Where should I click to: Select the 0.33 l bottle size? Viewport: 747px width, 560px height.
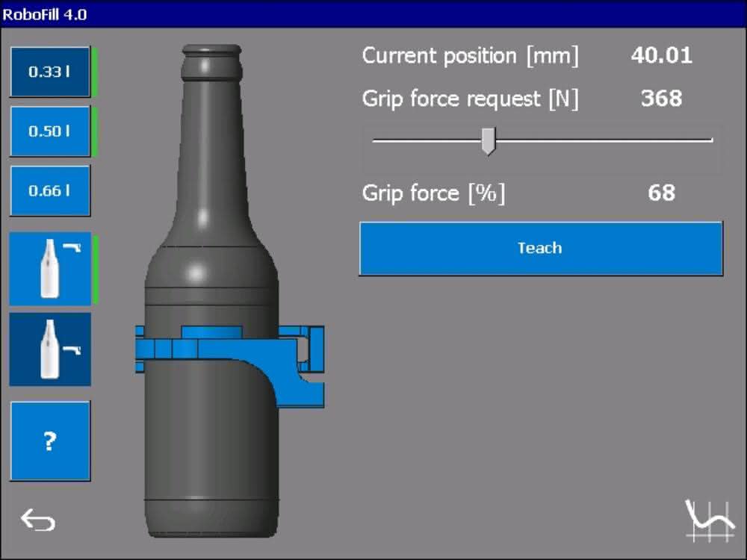point(50,72)
